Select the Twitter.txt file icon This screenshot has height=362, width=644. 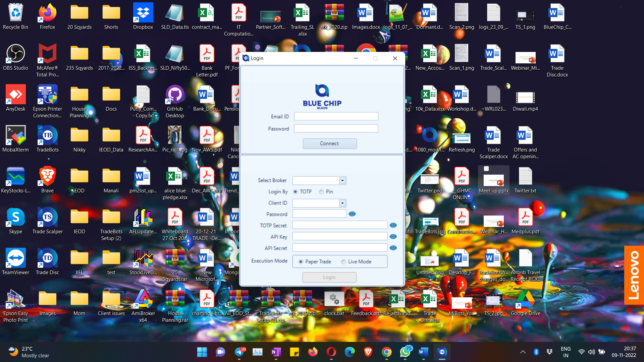pos(525,180)
